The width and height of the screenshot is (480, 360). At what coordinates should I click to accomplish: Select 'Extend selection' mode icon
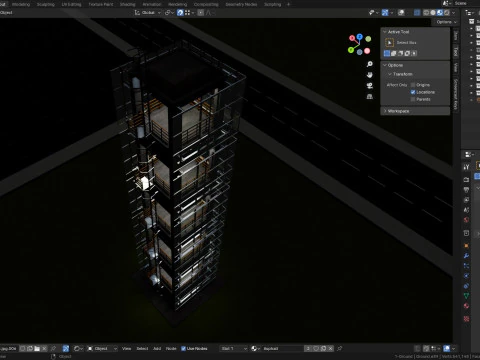pos(394,53)
